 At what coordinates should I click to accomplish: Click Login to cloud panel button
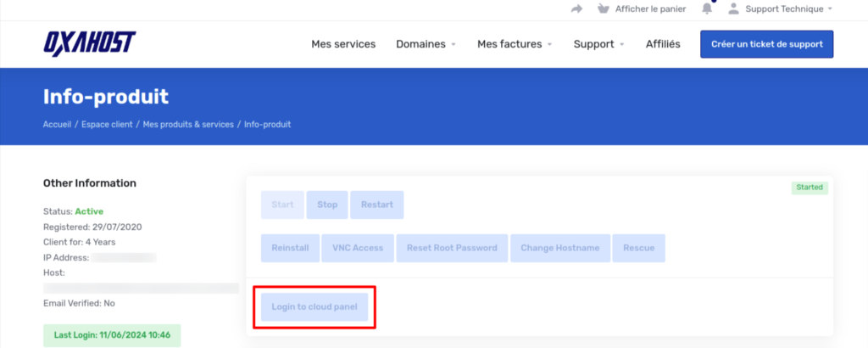coord(314,306)
